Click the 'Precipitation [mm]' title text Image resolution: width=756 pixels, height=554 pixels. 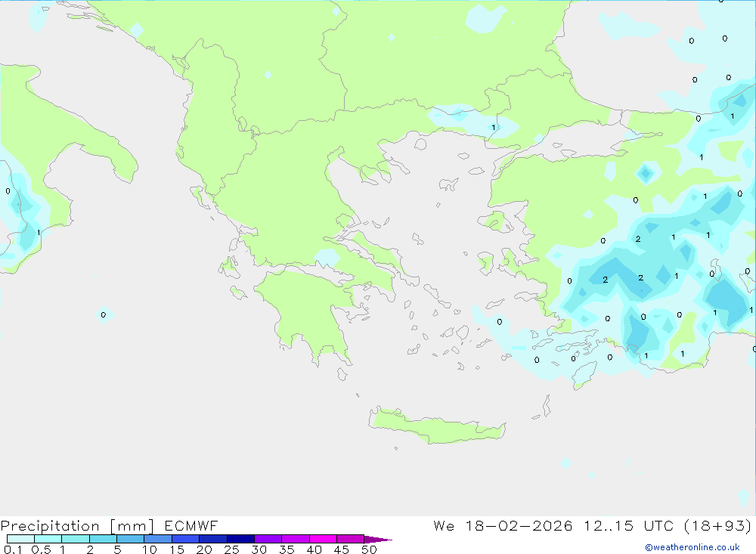[77, 526]
